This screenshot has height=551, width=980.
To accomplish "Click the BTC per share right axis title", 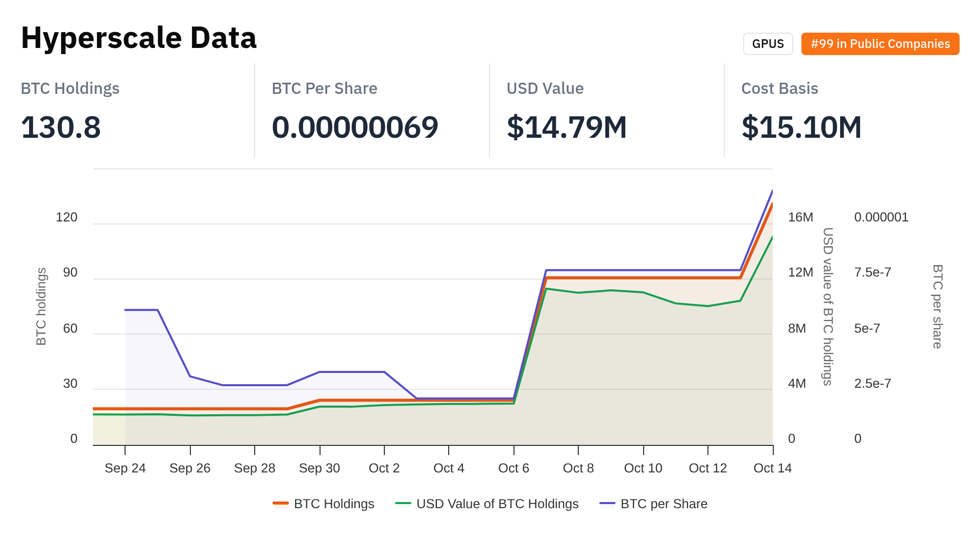I will [x=937, y=306].
